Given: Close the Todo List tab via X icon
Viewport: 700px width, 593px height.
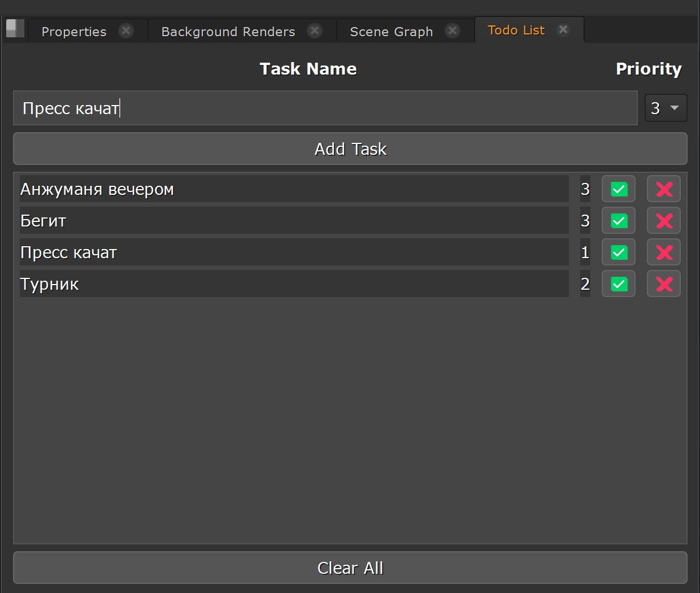Looking at the screenshot, I should (563, 29).
